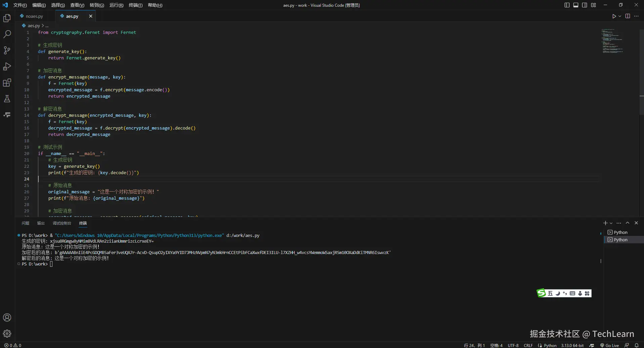Viewport: 644px width, 348px height.
Task: Switch to the 输出 panel tab
Action: point(41,223)
